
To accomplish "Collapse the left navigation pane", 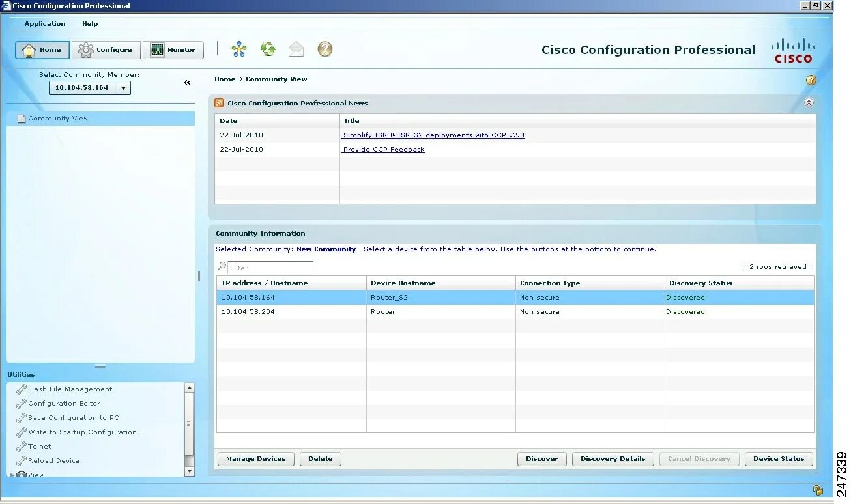I will click(x=188, y=83).
